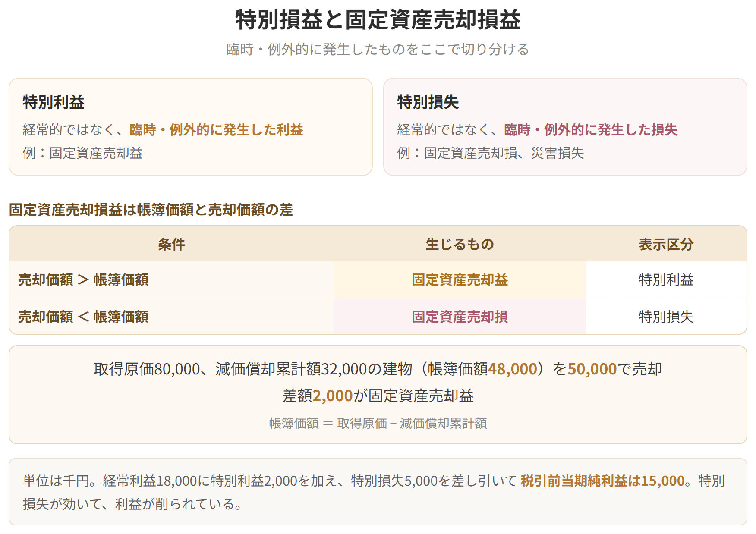Viewport: 756px width, 534px height.
Task: Click the line 例：固定資産売却益
Action: click(83, 153)
